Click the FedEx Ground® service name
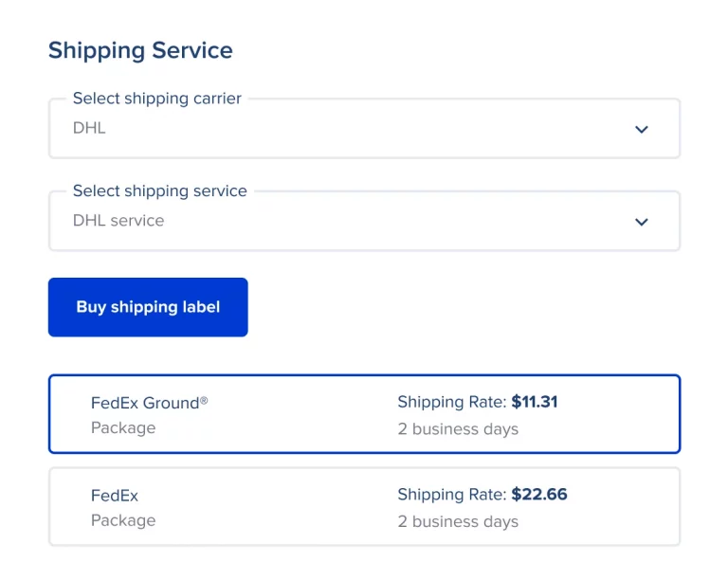 (x=149, y=403)
